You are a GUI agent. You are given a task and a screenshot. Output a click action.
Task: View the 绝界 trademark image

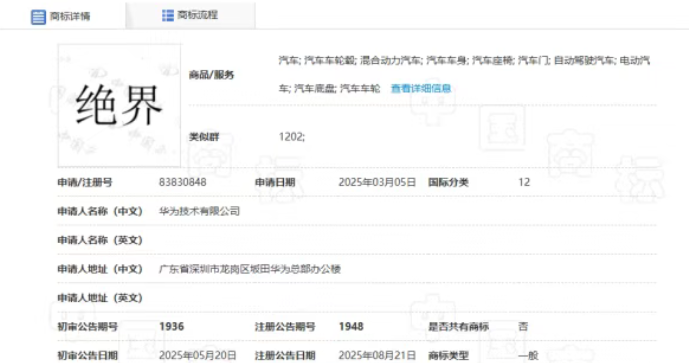pyautogui.click(x=119, y=105)
